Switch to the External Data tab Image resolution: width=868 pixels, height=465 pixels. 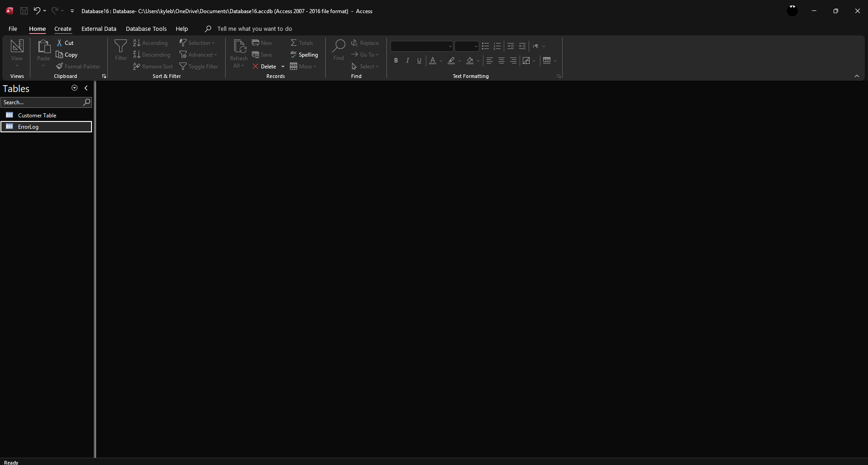coord(99,29)
